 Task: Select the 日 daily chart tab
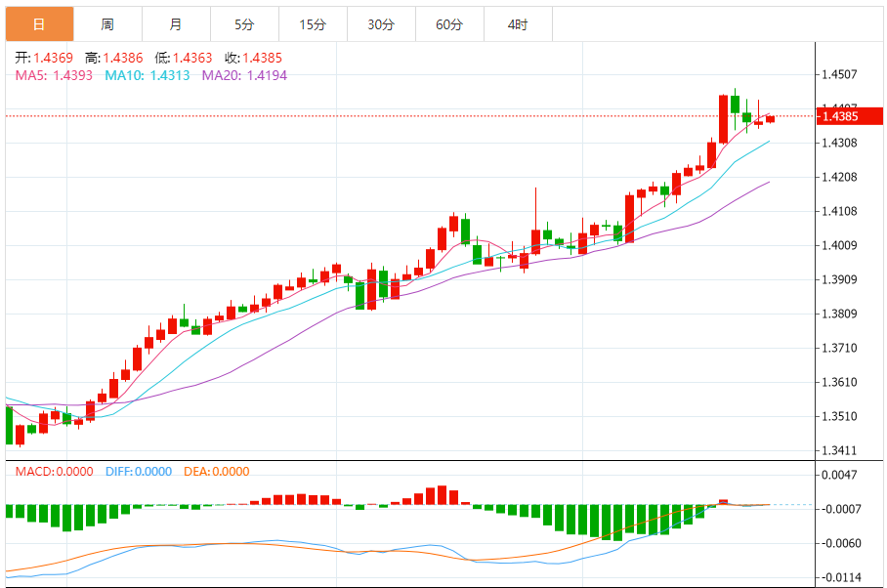(x=40, y=24)
